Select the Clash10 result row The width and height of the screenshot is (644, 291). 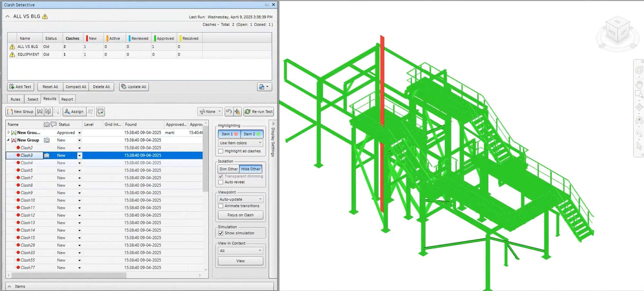pos(104,200)
